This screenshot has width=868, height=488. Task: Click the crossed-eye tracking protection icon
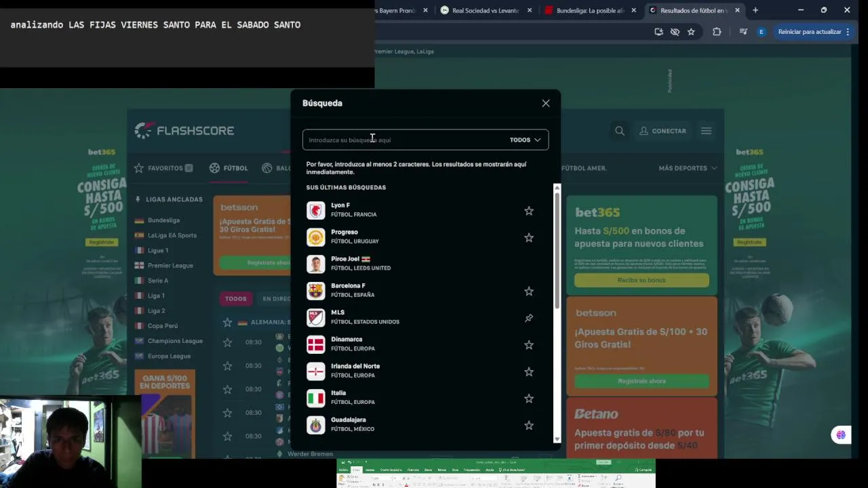(675, 32)
